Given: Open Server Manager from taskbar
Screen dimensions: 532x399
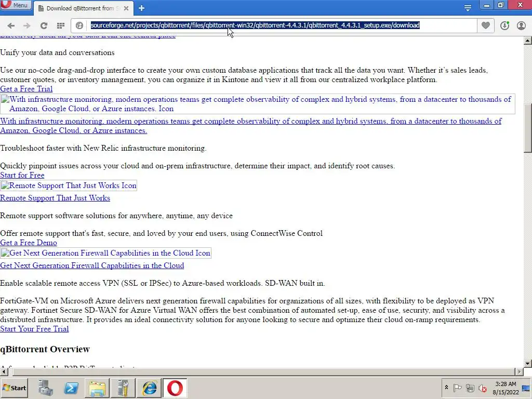Looking at the screenshot, I should click(x=46, y=388).
